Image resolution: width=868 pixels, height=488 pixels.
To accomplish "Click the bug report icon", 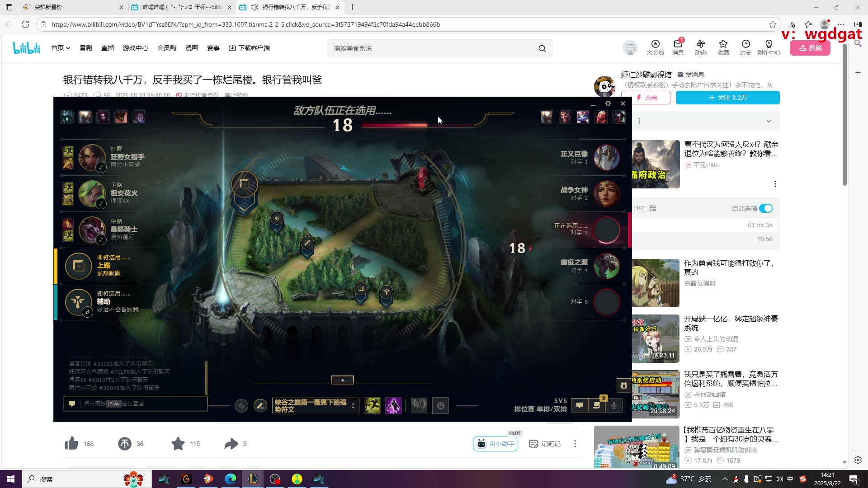I will coord(624,385).
